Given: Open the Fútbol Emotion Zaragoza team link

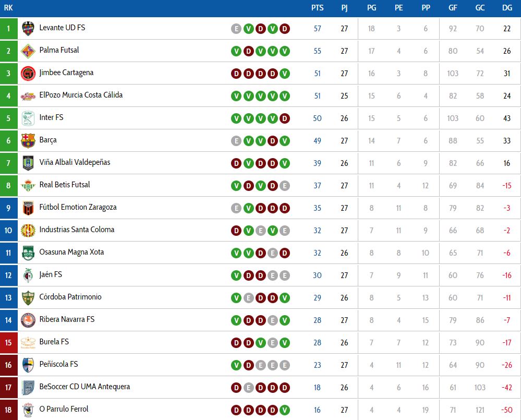Looking at the screenshot, I should (78, 207).
